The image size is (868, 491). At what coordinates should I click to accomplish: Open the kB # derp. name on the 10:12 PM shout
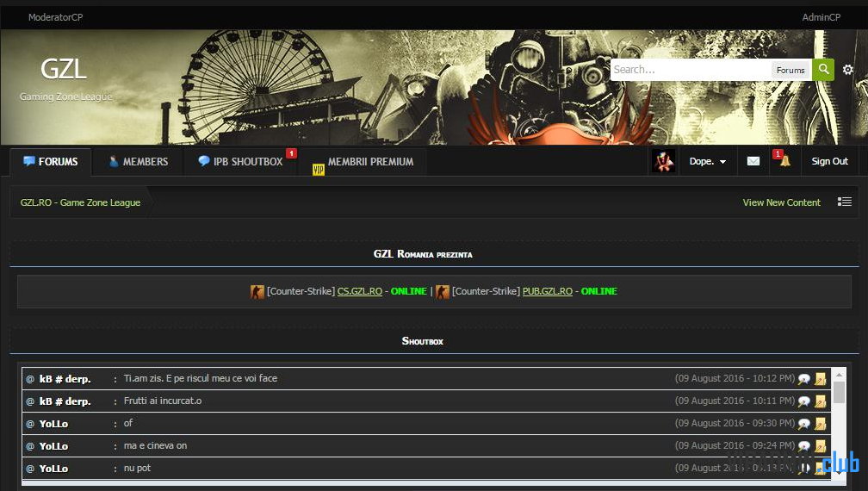65,379
